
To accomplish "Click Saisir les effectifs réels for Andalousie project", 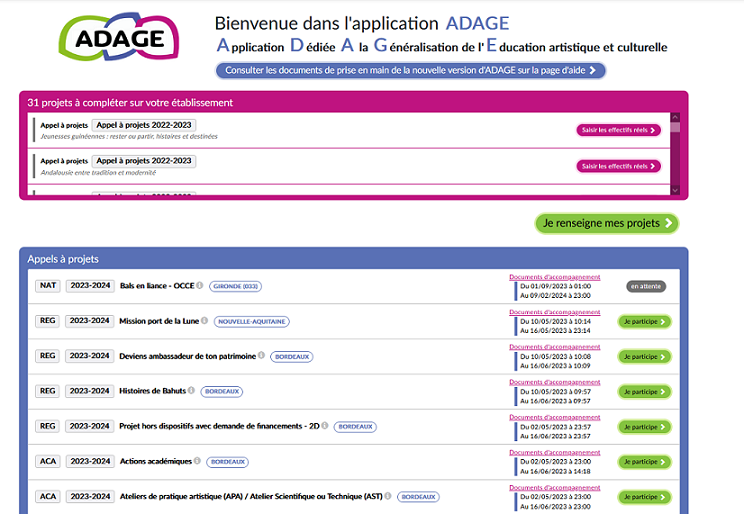I will coord(618,166).
